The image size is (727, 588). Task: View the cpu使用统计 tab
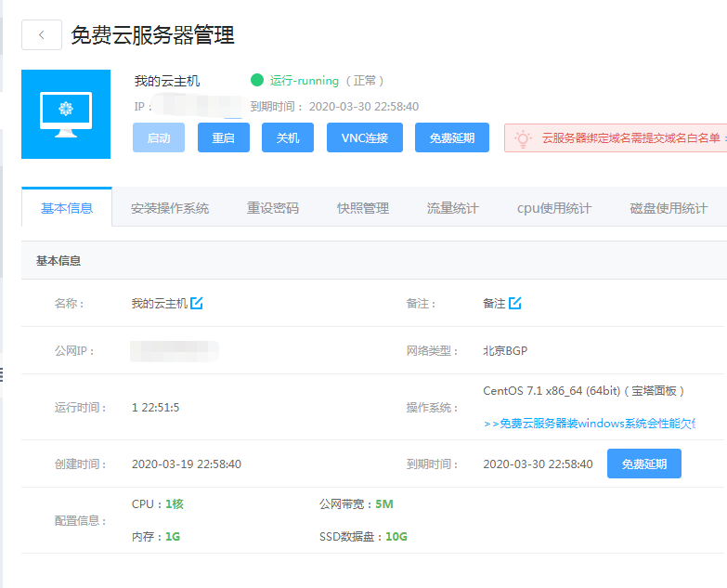click(x=554, y=208)
